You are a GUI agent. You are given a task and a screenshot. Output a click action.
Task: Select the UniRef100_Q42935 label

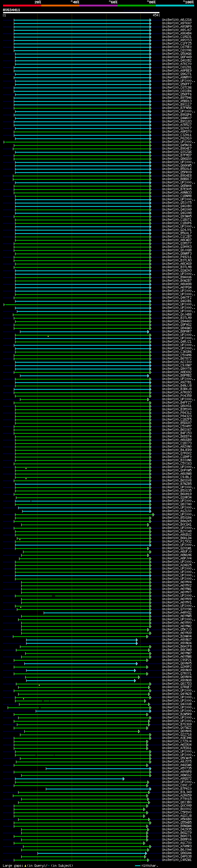(177, 830)
